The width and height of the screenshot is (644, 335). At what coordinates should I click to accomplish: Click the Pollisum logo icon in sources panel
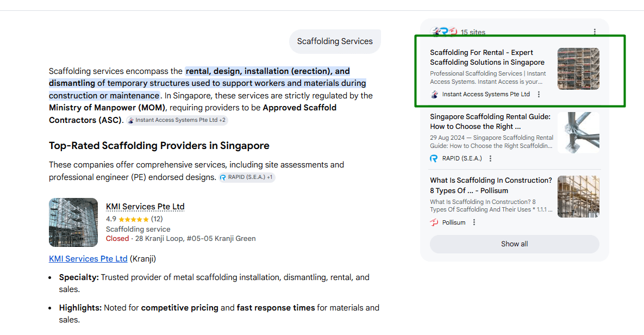[x=434, y=222]
